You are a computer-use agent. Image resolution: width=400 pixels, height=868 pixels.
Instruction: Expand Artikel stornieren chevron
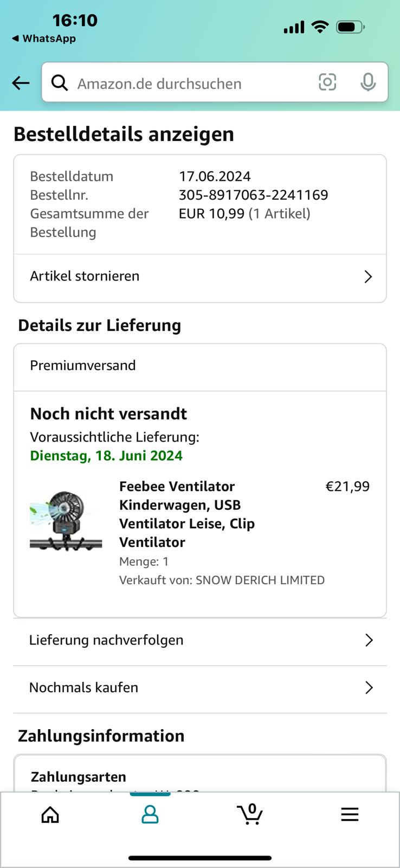(x=369, y=277)
